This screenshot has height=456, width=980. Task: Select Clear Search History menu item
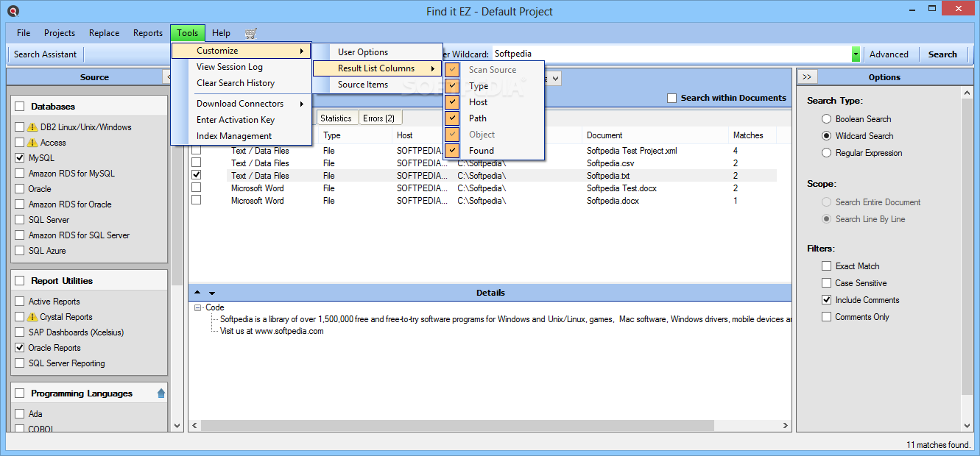[x=242, y=83]
